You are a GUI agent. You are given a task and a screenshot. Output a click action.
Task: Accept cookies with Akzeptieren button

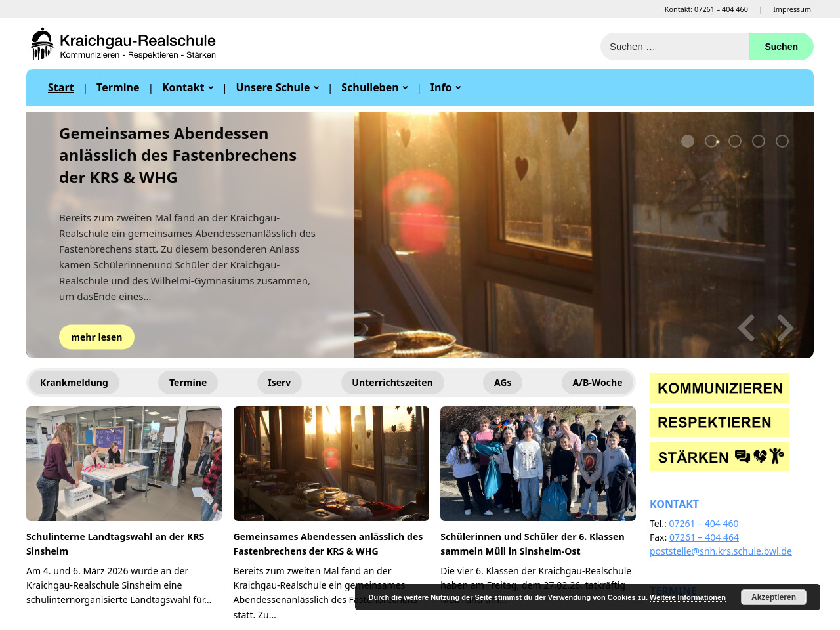(x=773, y=597)
